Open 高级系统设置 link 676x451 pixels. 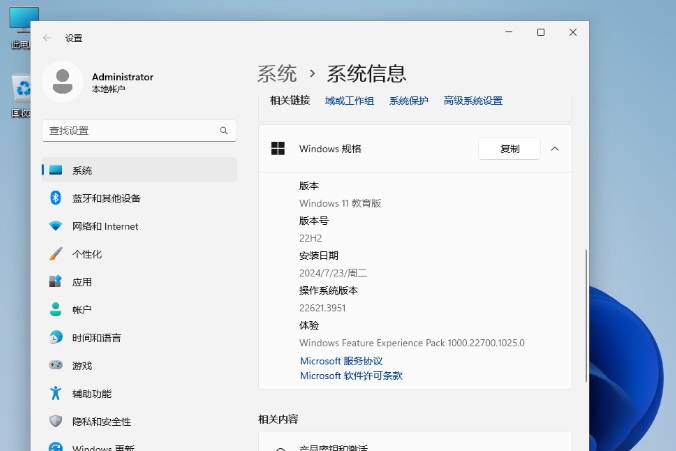(x=472, y=101)
